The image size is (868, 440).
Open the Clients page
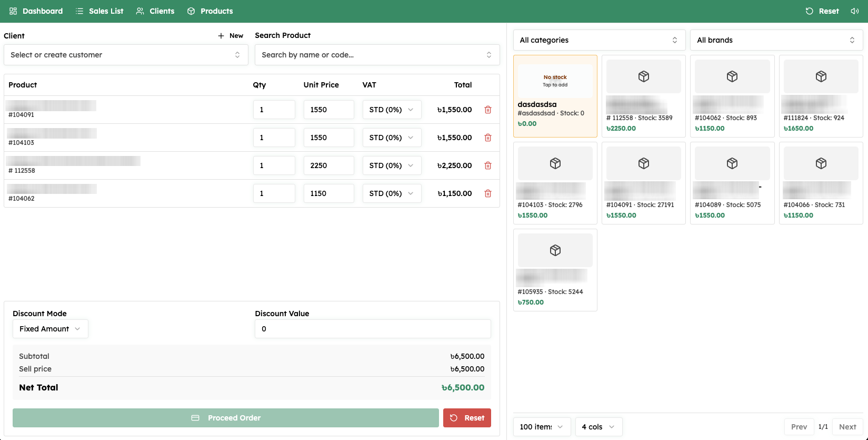tap(155, 11)
